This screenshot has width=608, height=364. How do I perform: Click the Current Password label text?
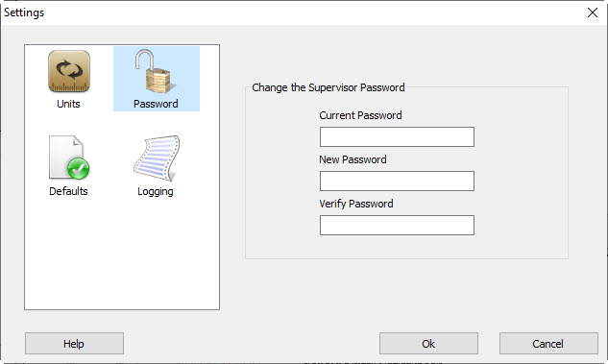point(360,115)
